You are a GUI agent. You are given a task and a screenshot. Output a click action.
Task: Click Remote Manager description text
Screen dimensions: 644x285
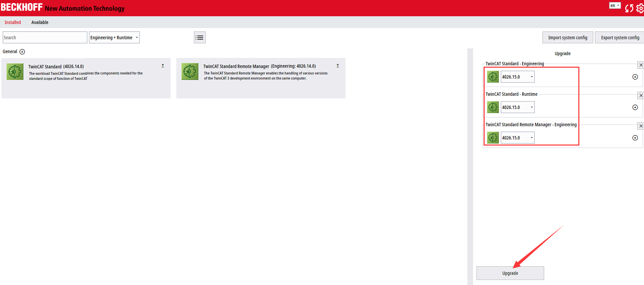coord(266,76)
